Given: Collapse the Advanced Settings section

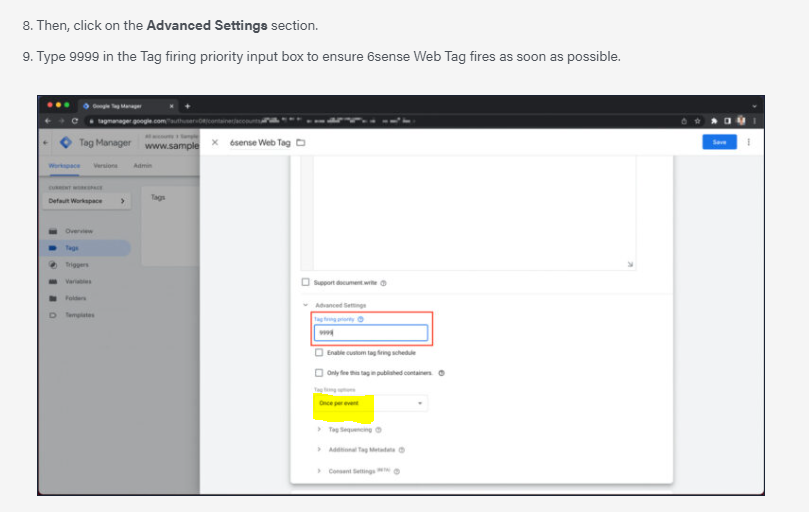Looking at the screenshot, I should (x=305, y=305).
